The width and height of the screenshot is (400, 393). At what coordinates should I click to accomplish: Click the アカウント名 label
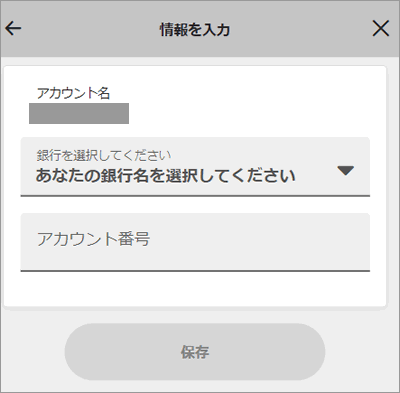pos(73,93)
